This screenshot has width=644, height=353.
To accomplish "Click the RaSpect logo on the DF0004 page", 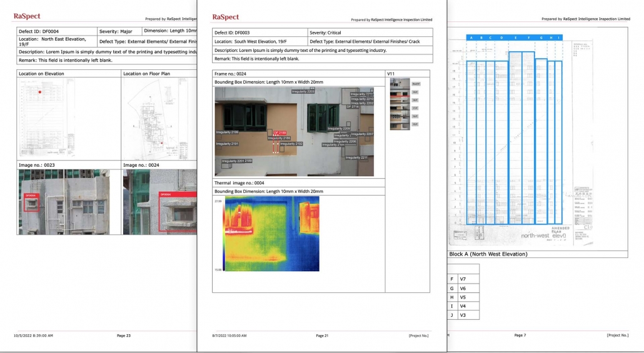I will (27, 16).
